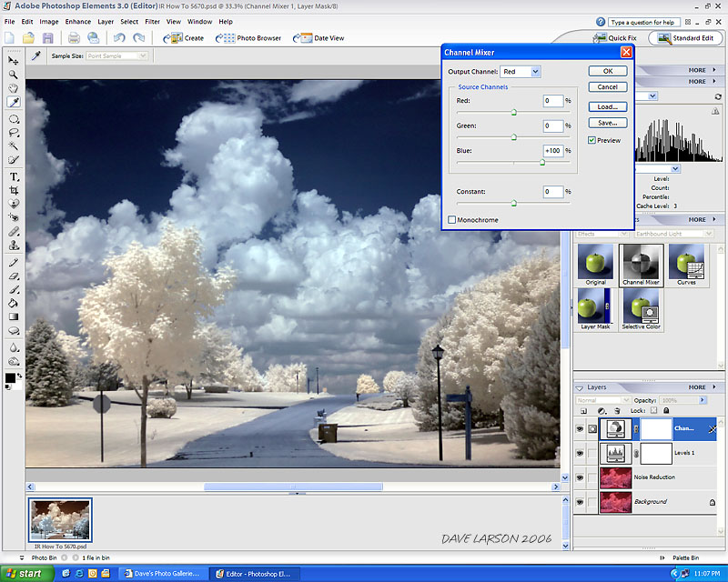
Task: Click the Red source channel slider handle
Action: coord(514,113)
